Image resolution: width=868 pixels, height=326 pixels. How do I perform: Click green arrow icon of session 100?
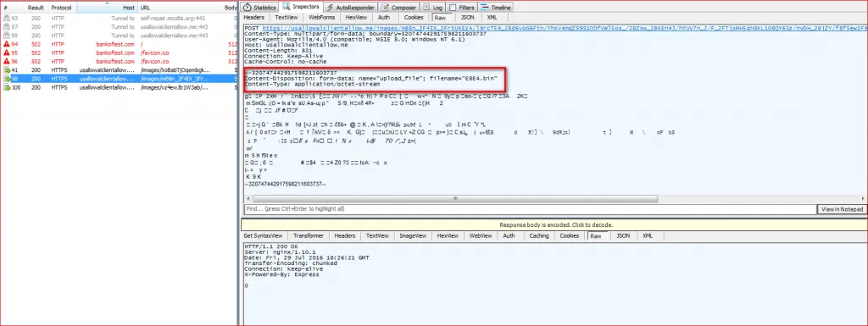[x=7, y=87]
